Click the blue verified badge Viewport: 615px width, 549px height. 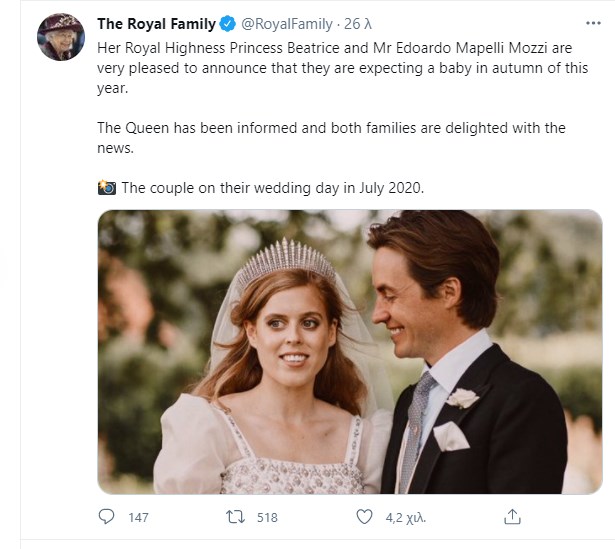pyautogui.click(x=226, y=25)
